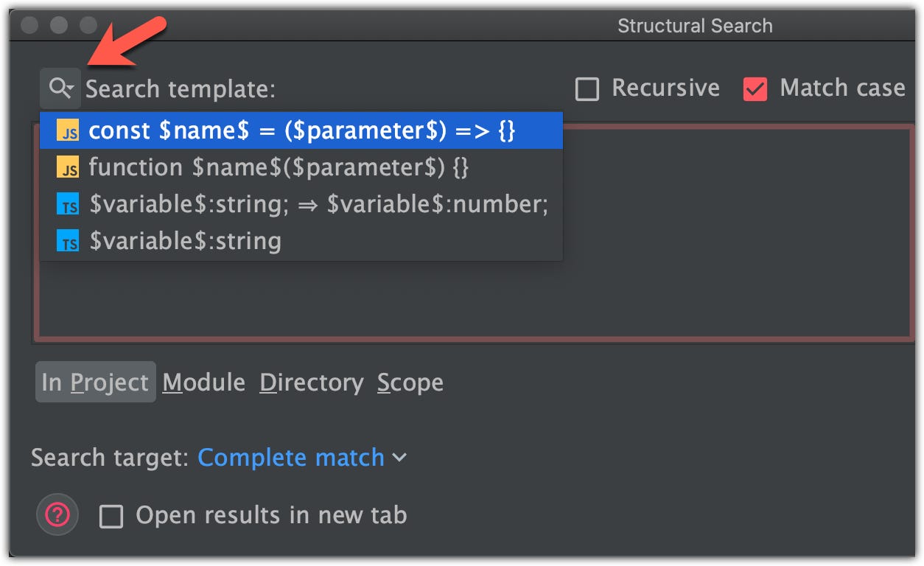Click TS icon beside the string-to-number template

(x=69, y=205)
